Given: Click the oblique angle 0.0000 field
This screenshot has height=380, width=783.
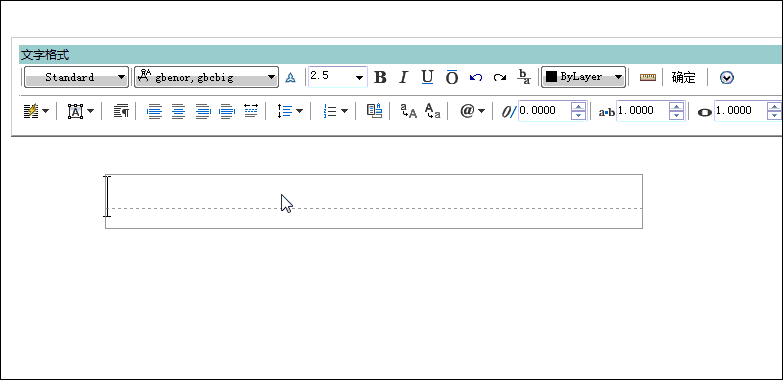Looking at the screenshot, I should click(x=544, y=111).
